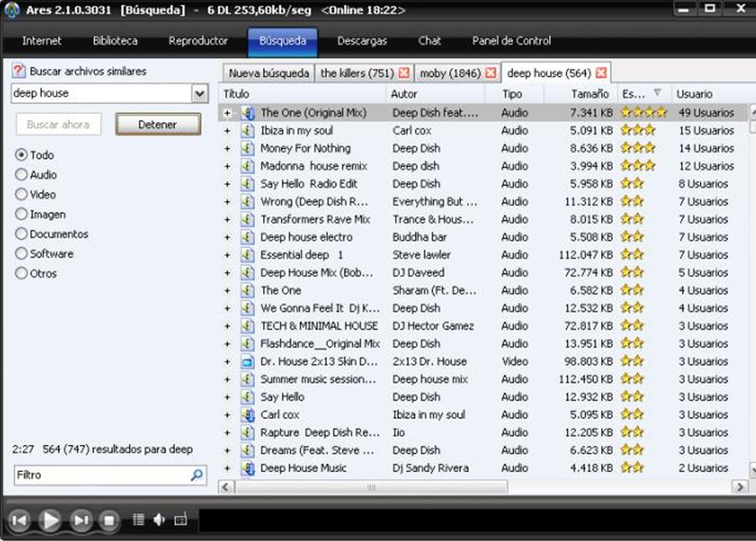This screenshot has height=541, width=756.
Task: Click the Detener button
Action: click(x=158, y=124)
